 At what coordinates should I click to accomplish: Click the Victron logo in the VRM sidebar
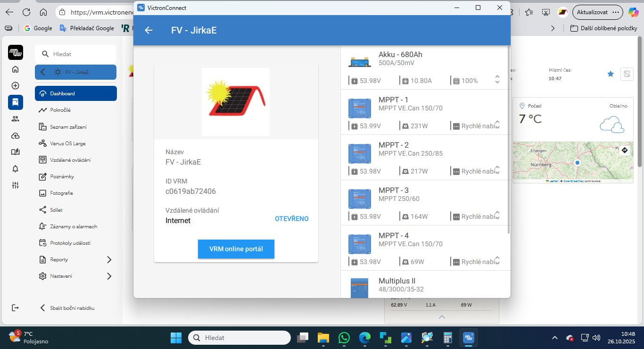(16, 52)
